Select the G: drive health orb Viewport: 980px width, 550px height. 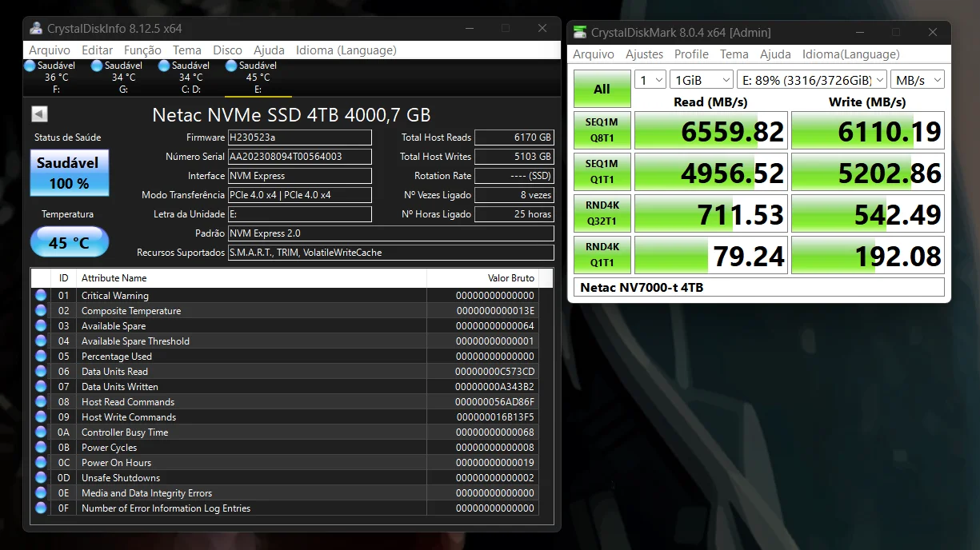click(x=97, y=66)
